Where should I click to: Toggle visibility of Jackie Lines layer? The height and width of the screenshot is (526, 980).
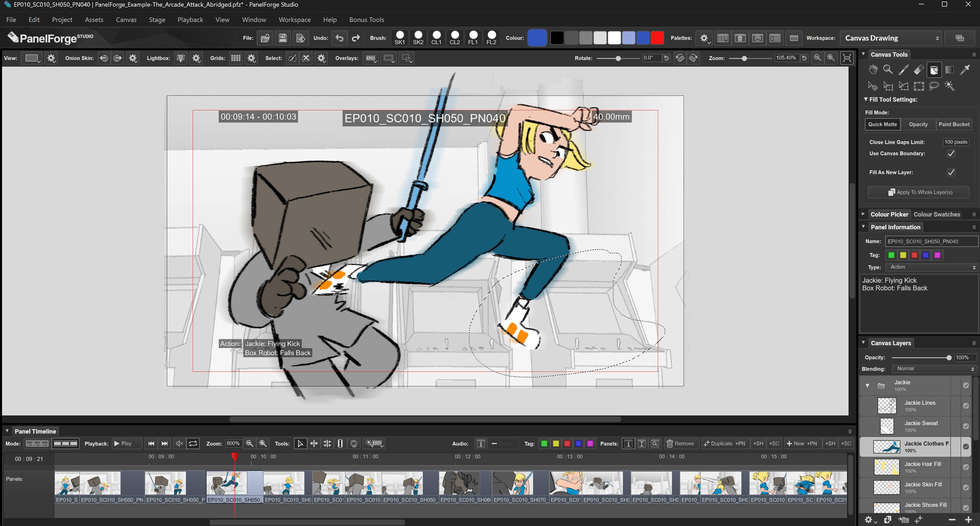tap(965, 406)
